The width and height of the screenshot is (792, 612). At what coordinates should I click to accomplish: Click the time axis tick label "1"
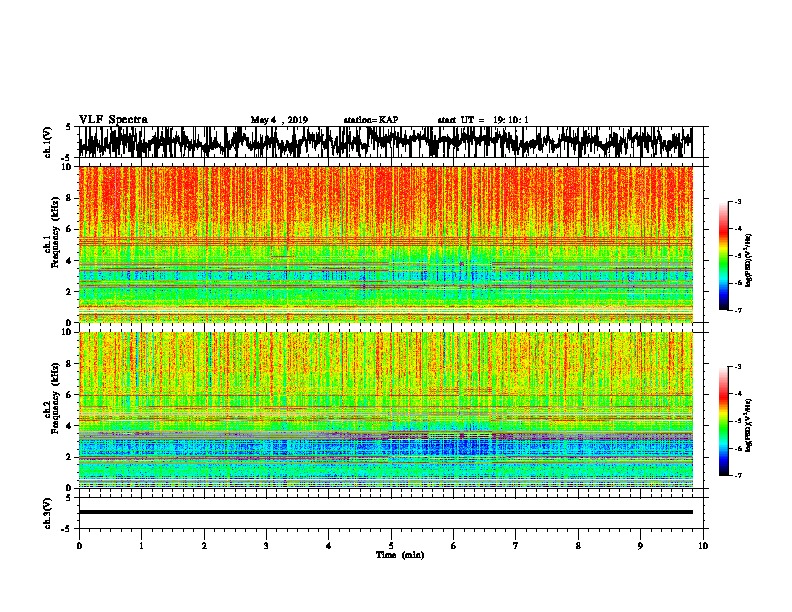[141, 546]
